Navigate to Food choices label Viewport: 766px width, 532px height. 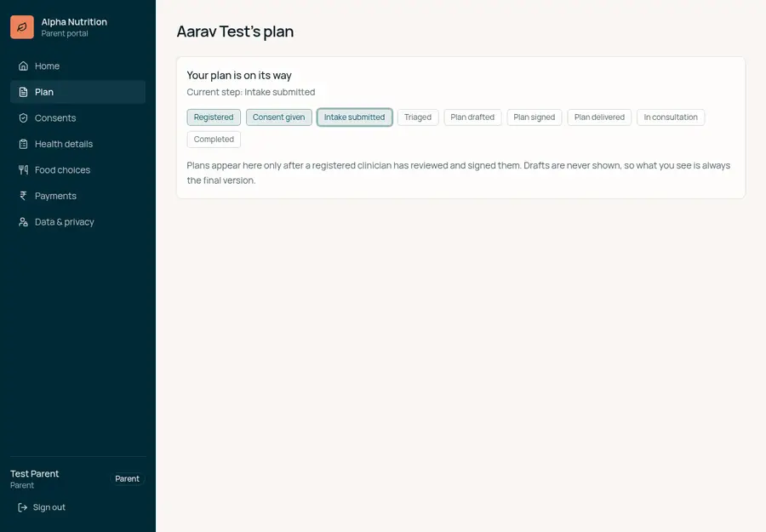click(x=62, y=169)
